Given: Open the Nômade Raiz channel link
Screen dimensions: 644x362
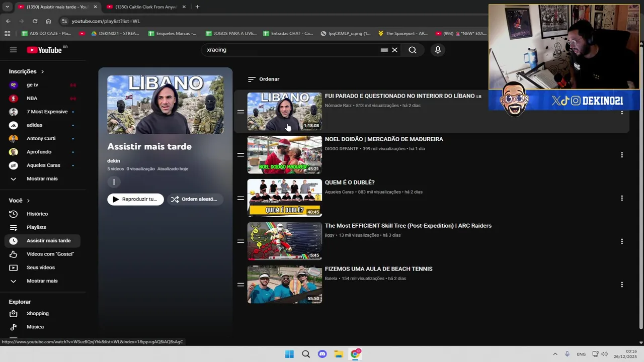Looking at the screenshot, I should coord(338,106).
